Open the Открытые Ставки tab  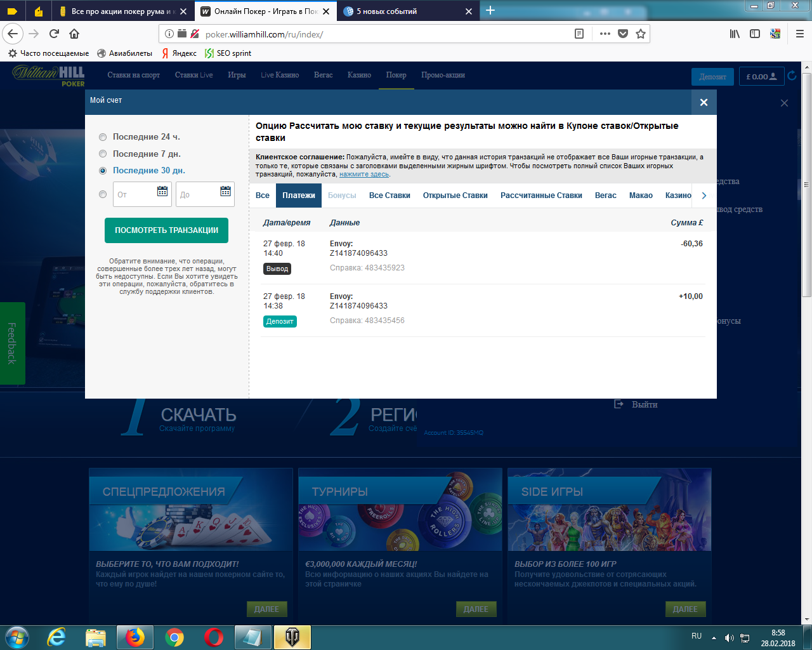[455, 196]
